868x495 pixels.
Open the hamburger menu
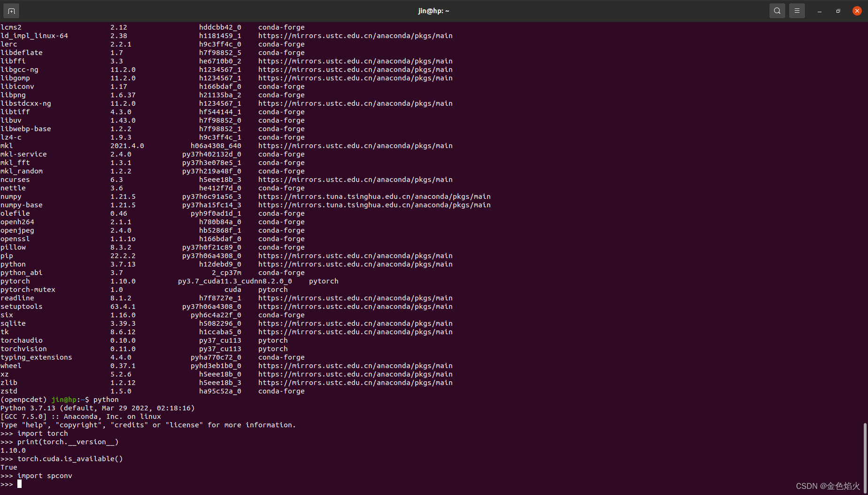(797, 10)
